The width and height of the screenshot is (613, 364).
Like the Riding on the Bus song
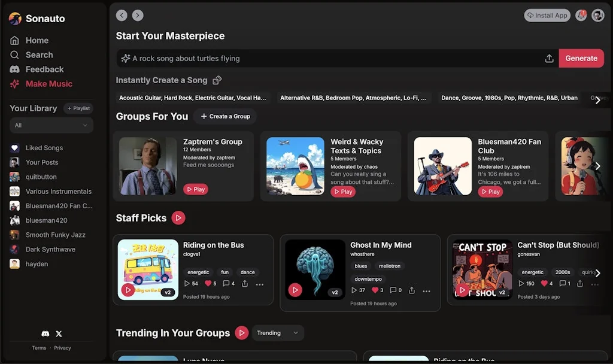(x=209, y=284)
